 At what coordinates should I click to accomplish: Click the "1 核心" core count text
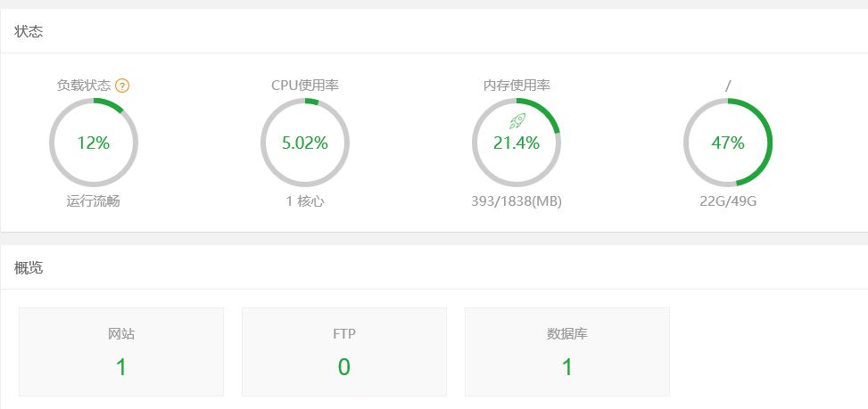[x=305, y=201]
